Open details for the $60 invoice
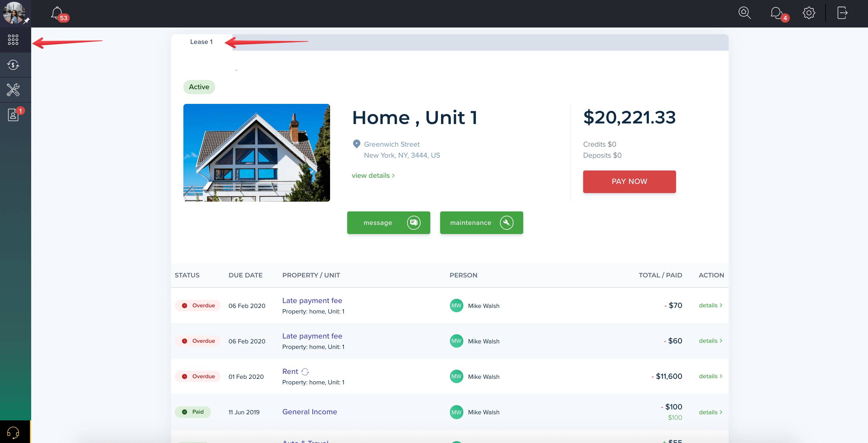Image resolution: width=868 pixels, height=443 pixels. [x=710, y=341]
